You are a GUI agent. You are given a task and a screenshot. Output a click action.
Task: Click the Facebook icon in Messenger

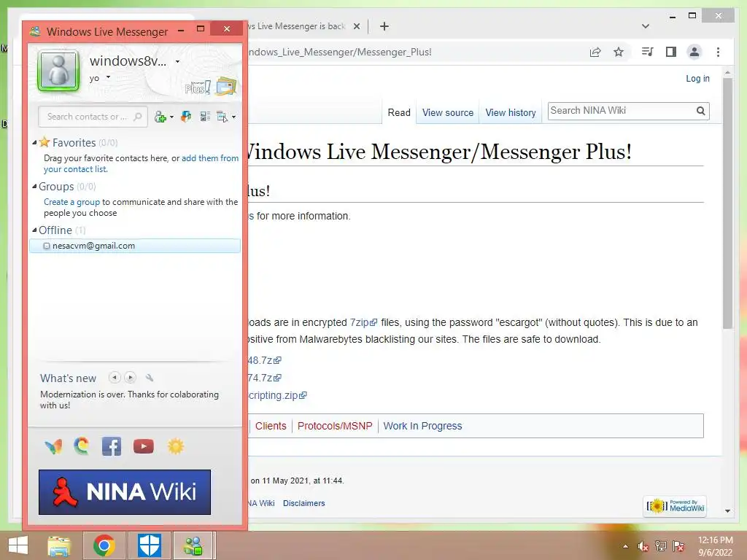(112, 447)
